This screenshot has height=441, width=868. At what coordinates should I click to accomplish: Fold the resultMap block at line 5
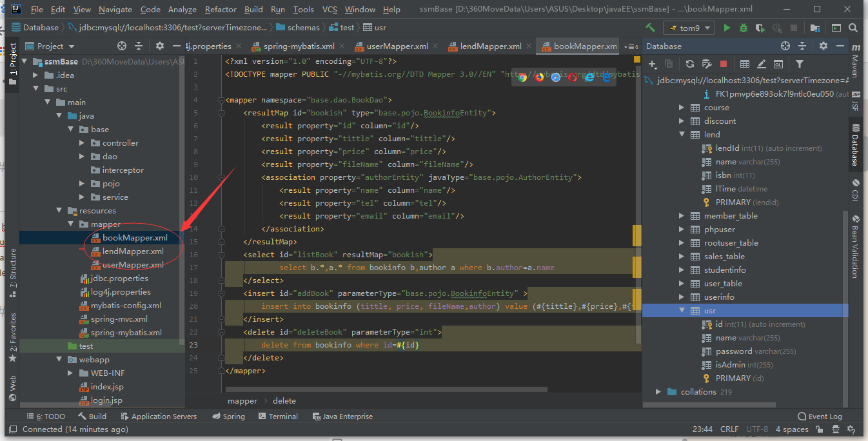221,113
